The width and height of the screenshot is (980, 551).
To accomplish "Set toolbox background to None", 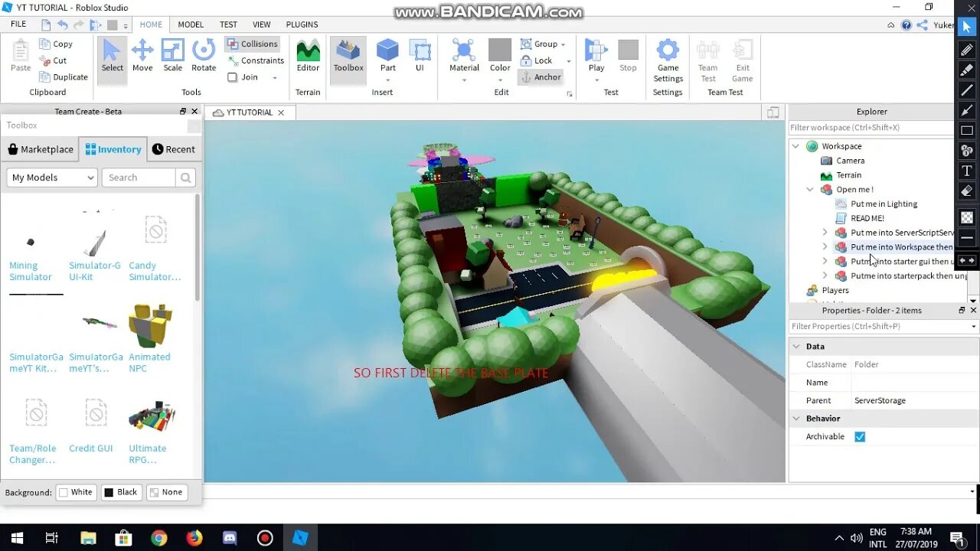I will tap(166, 492).
